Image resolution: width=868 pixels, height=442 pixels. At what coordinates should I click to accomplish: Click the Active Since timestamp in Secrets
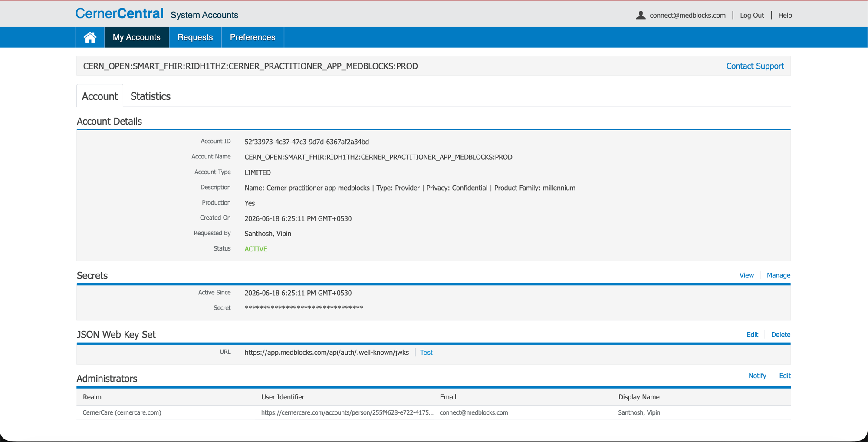298,293
